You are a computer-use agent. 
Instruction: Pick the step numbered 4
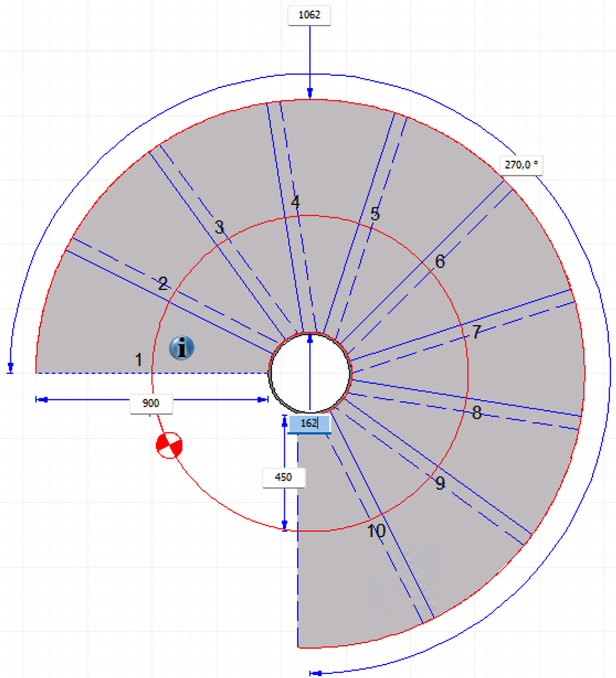pyautogui.click(x=296, y=202)
